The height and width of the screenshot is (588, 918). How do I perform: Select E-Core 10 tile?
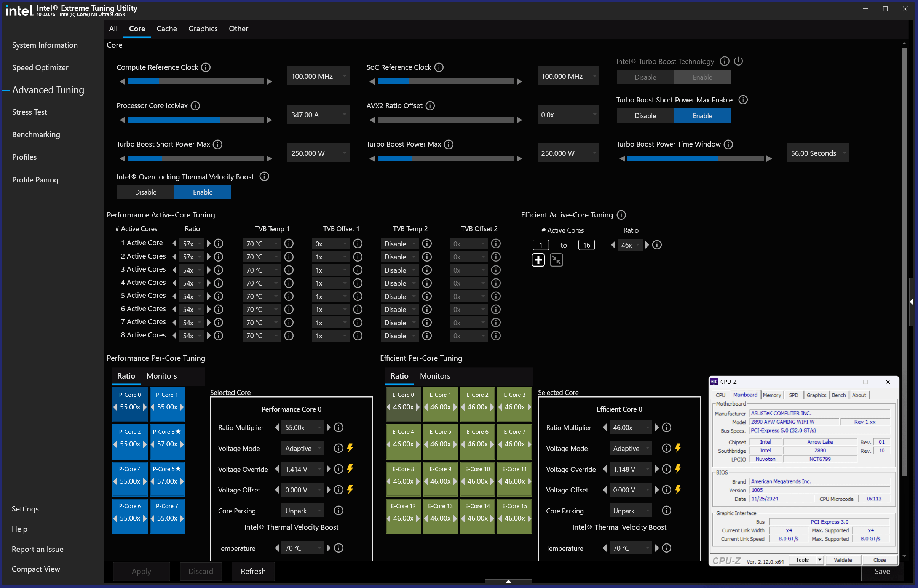tap(478, 479)
